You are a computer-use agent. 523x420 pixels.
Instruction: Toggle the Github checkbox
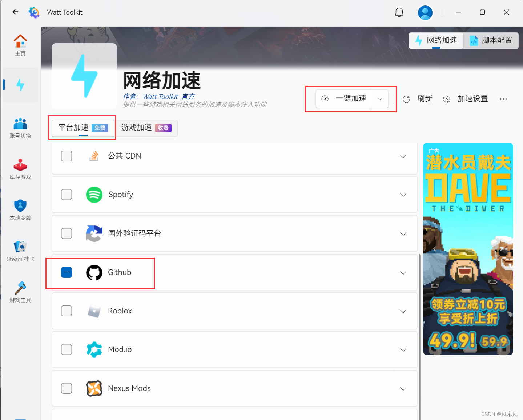pos(67,272)
